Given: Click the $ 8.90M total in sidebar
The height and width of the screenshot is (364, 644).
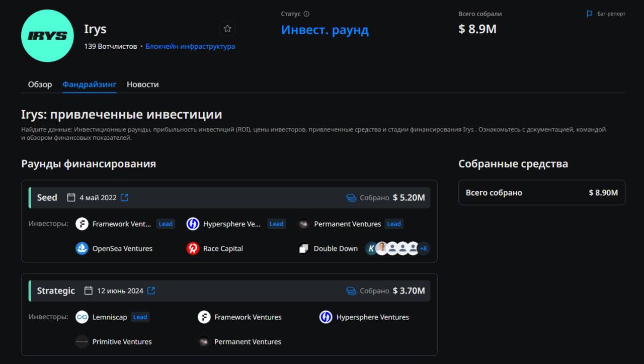Looking at the screenshot, I should point(603,193).
